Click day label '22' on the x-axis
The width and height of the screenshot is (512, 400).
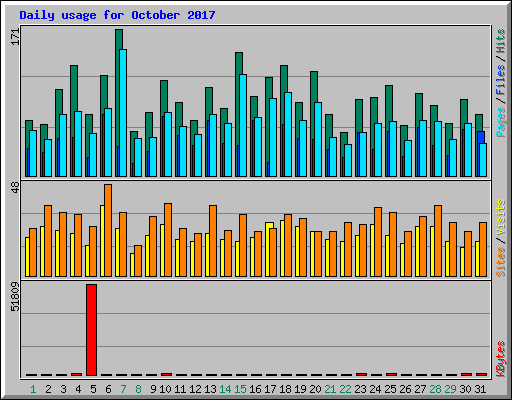tap(345, 389)
